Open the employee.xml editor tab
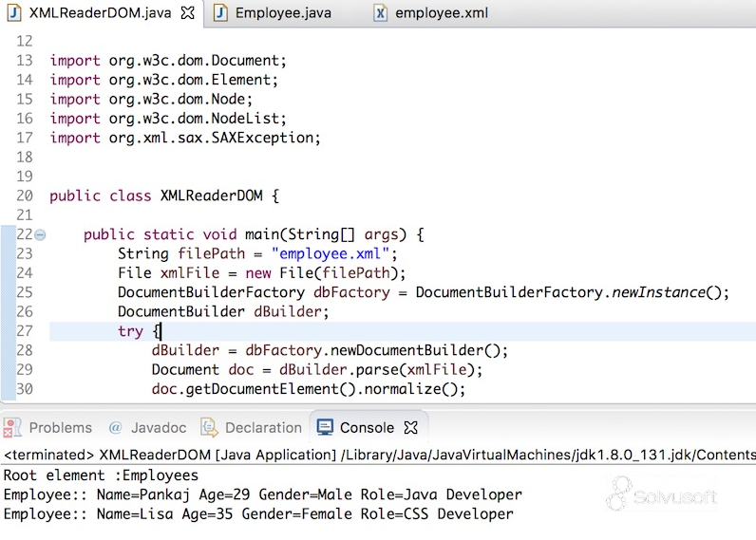The width and height of the screenshot is (756, 540). 442,13
